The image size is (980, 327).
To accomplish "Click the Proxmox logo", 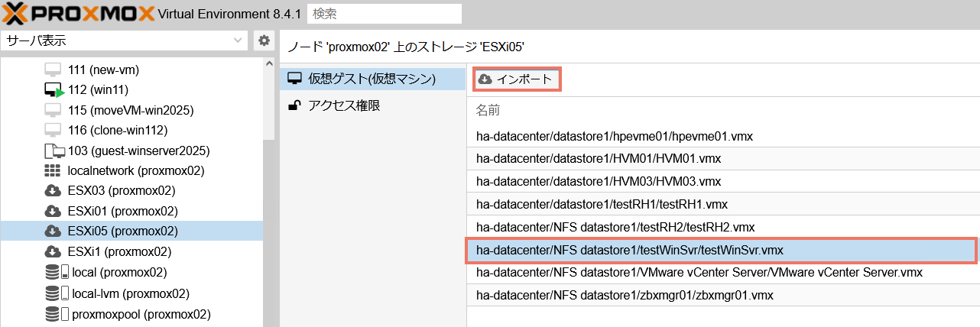I will [x=76, y=13].
